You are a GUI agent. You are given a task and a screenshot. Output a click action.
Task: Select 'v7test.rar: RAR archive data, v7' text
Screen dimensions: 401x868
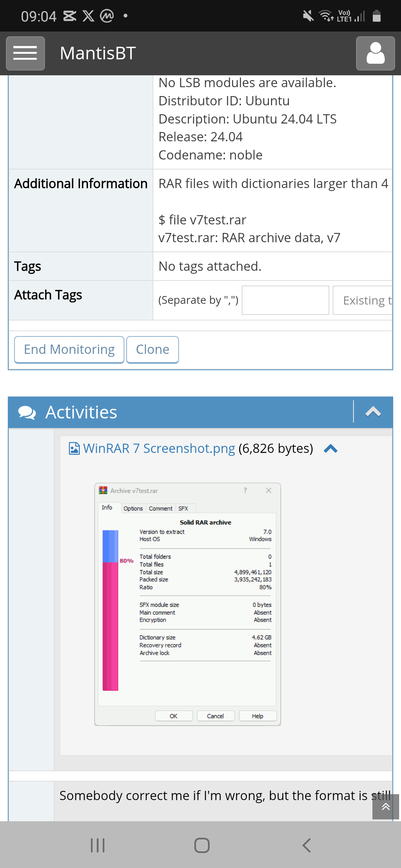pos(250,238)
